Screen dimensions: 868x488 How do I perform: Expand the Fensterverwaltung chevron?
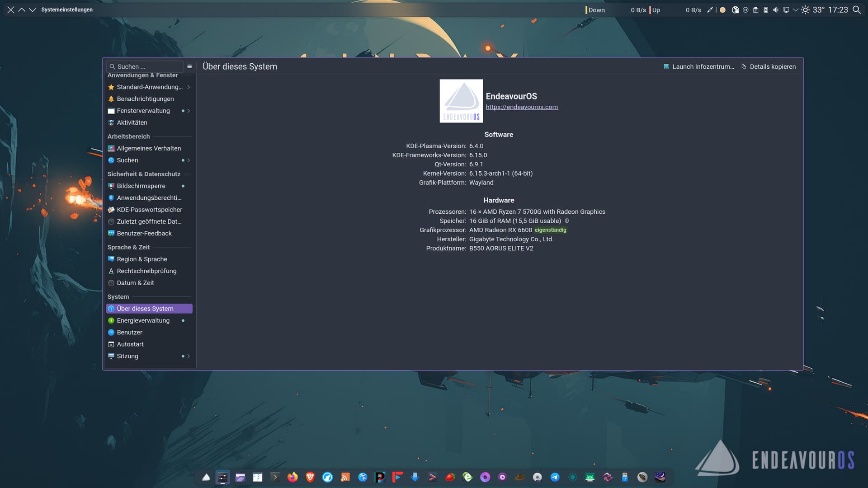[189, 111]
